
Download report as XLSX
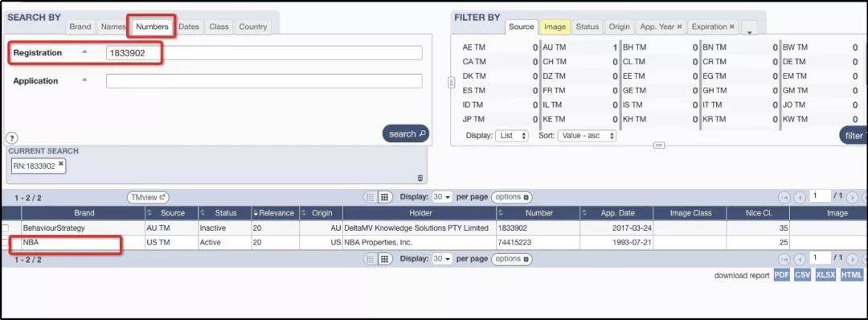[825, 275]
